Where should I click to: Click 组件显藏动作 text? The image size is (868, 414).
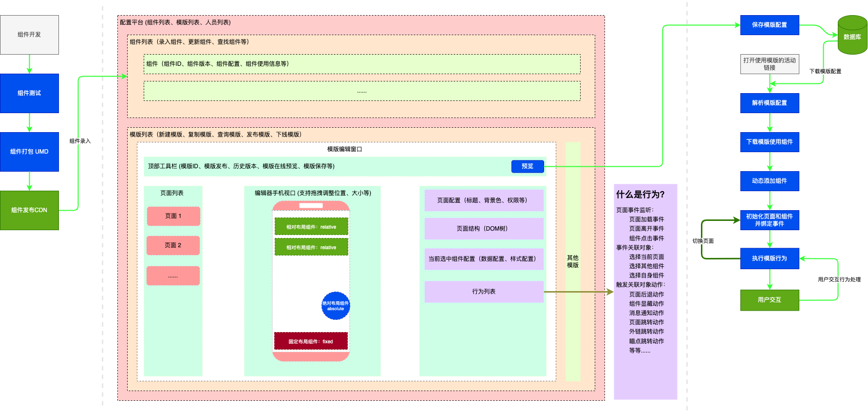coord(646,304)
